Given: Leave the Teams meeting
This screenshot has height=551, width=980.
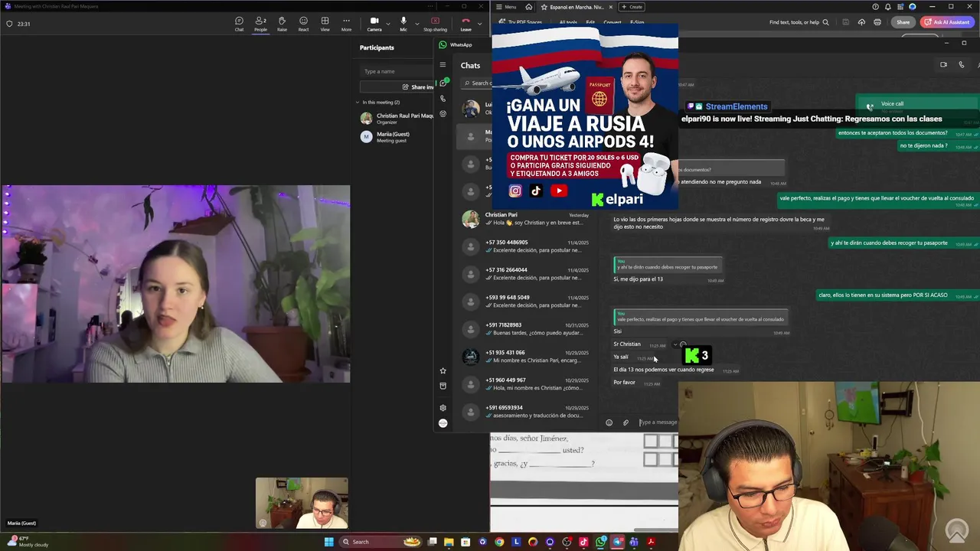Looking at the screenshot, I should (x=465, y=24).
